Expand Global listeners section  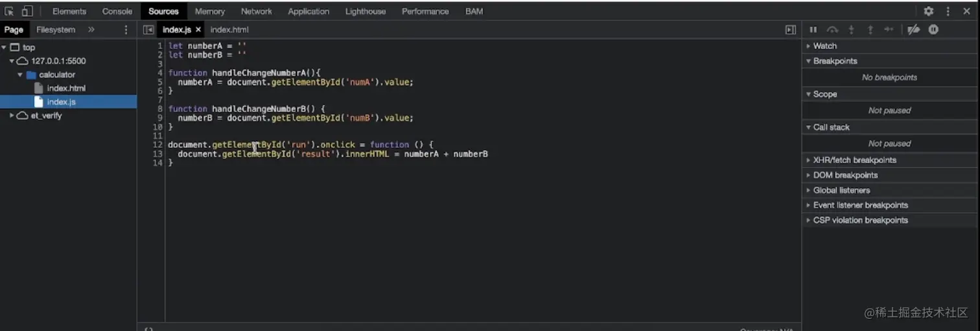tap(891, 190)
